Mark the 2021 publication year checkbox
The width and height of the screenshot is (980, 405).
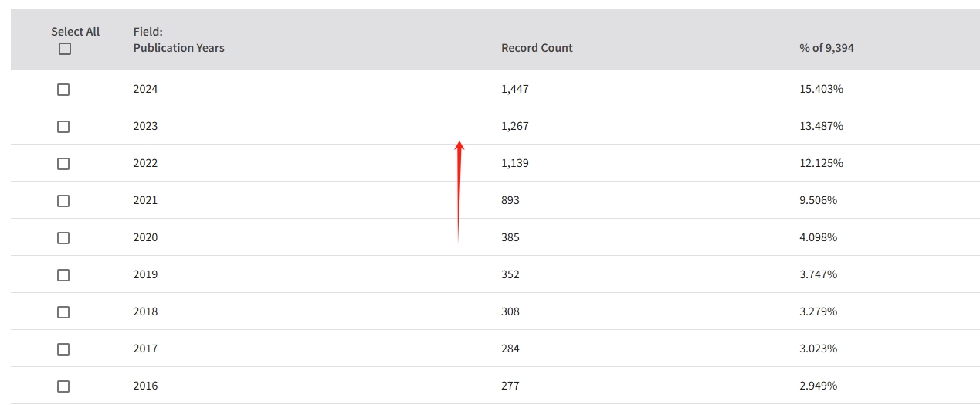[63, 201]
